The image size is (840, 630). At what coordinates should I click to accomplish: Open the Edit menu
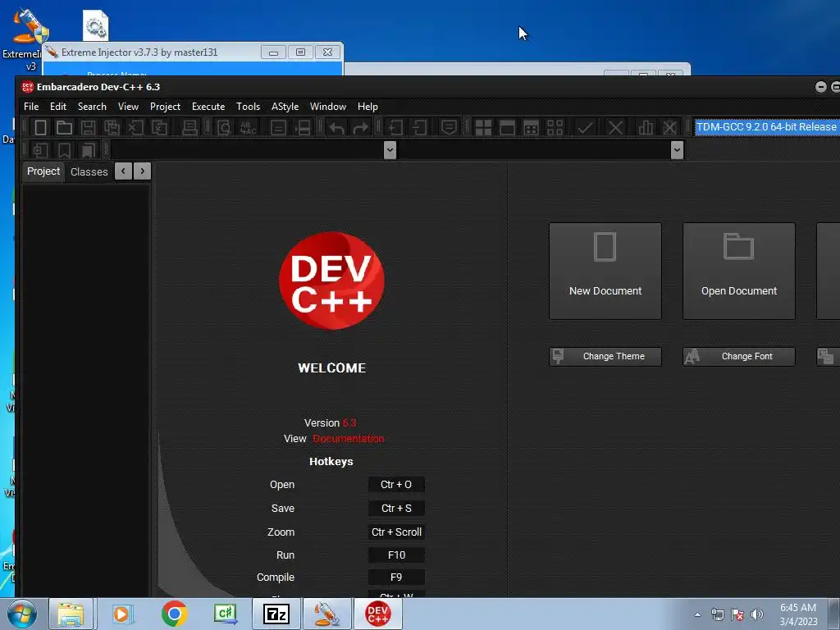click(x=58, y=107)
